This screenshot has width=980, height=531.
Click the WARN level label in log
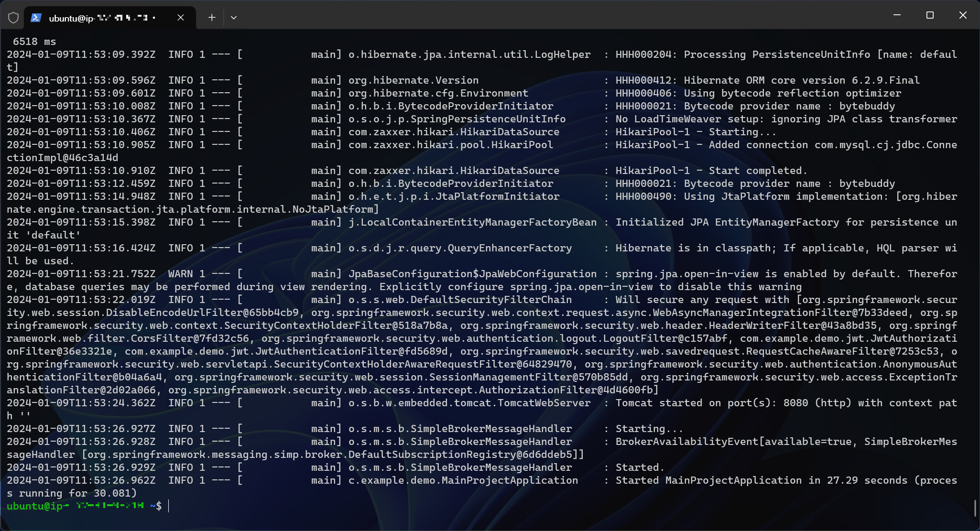click(180, 274)
